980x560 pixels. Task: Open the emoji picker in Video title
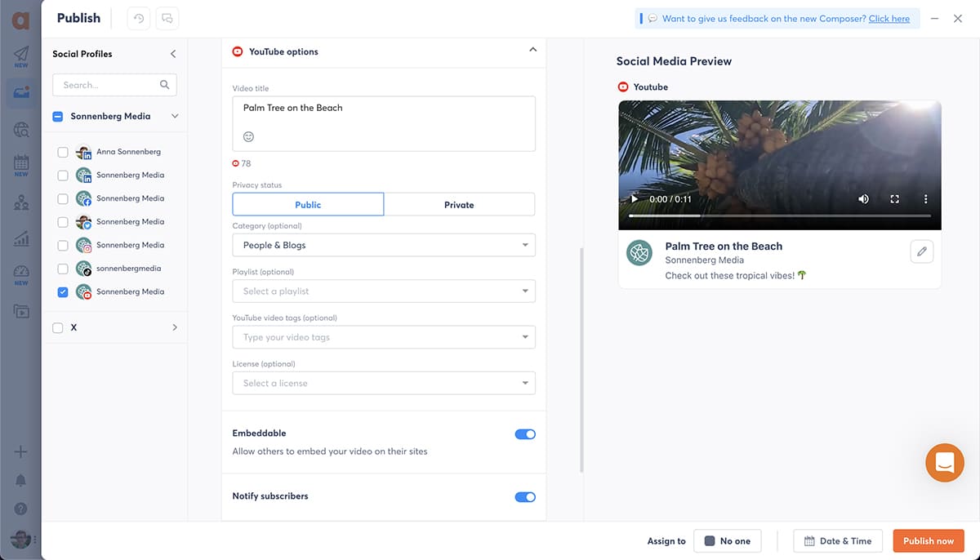[x=248, y=136]
